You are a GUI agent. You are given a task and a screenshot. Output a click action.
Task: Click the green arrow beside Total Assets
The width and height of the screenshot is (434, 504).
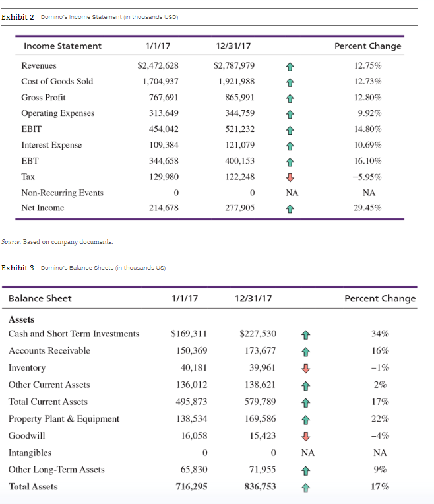[305, 488]
